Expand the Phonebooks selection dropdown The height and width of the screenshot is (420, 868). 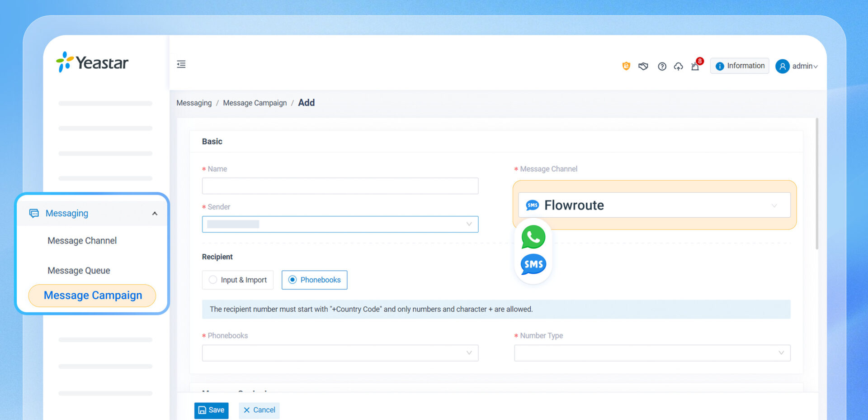point(340,353)
